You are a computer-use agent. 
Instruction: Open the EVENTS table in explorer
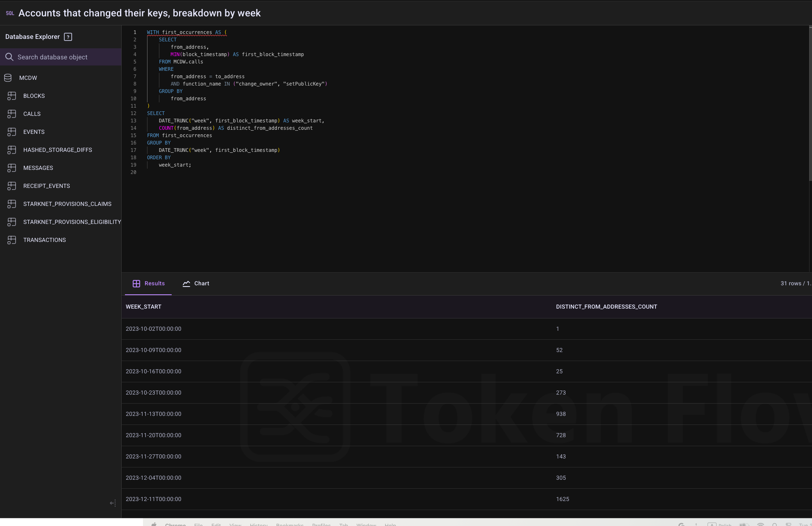34,131
